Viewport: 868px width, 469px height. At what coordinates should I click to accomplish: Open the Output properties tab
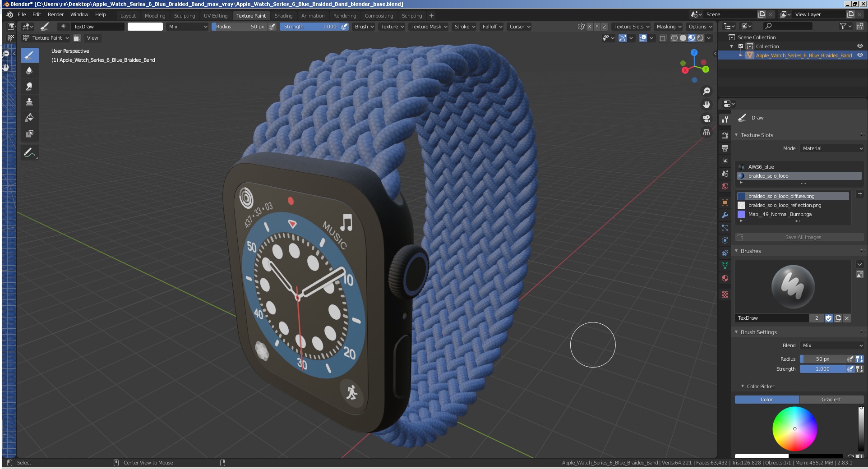[725, 148]
